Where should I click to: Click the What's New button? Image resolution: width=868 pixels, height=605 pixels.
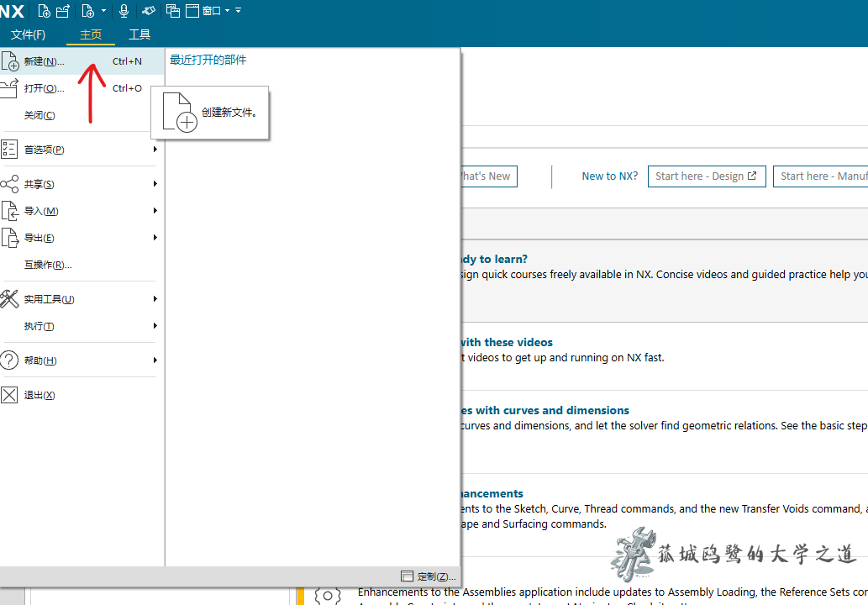click(489, 176)
